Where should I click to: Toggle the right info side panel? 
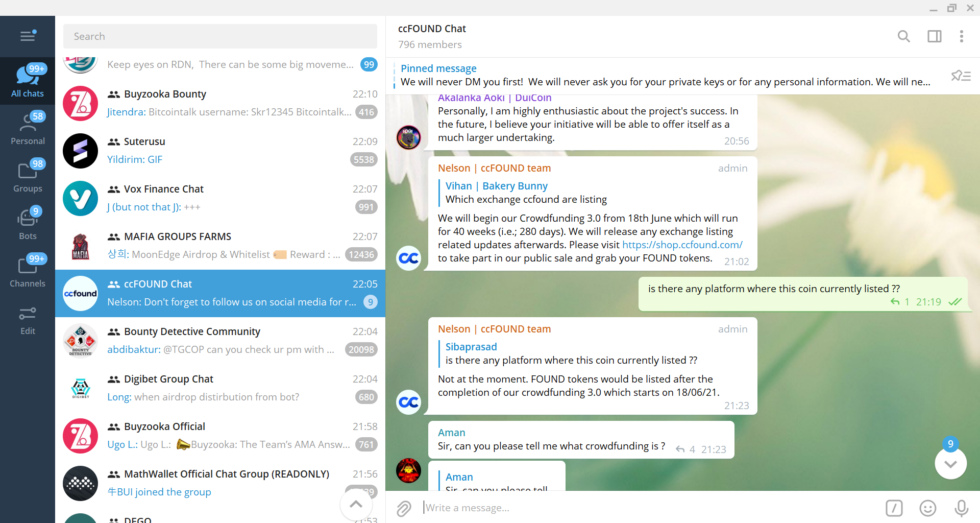coord(934,36)
